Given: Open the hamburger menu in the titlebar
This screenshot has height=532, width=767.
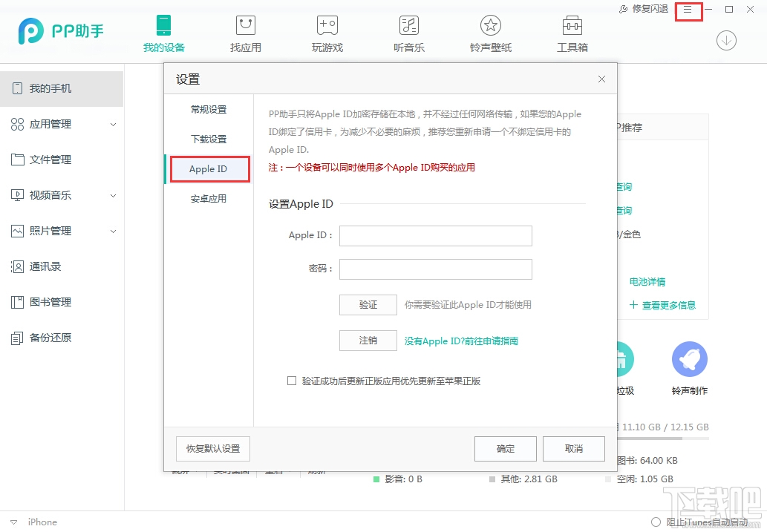Looking at the screenshot, I should point(688,10).
